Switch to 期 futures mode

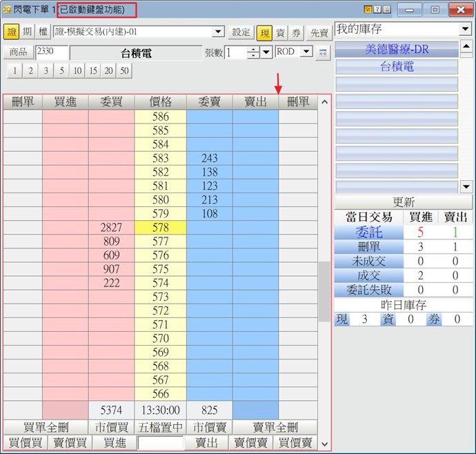coord(27,32)
